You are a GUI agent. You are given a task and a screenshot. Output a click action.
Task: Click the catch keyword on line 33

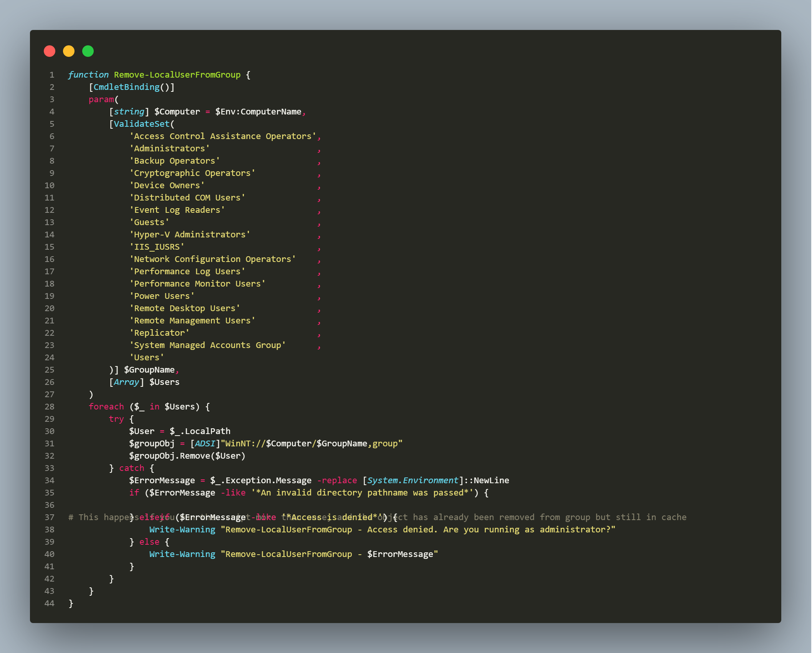coord(132,468)
